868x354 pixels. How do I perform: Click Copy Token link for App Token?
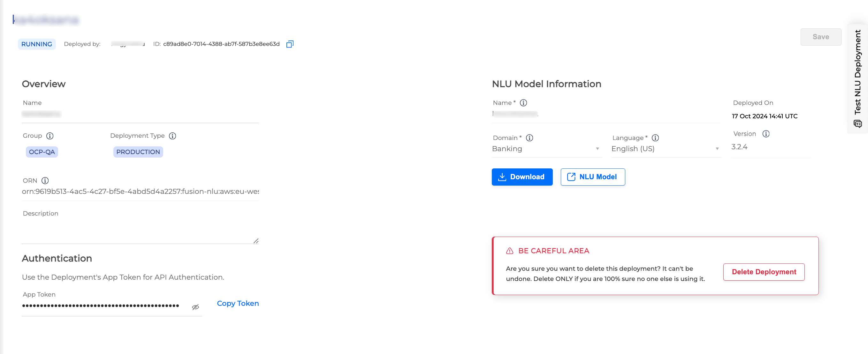pyautogui.click(x=238, y=303)
